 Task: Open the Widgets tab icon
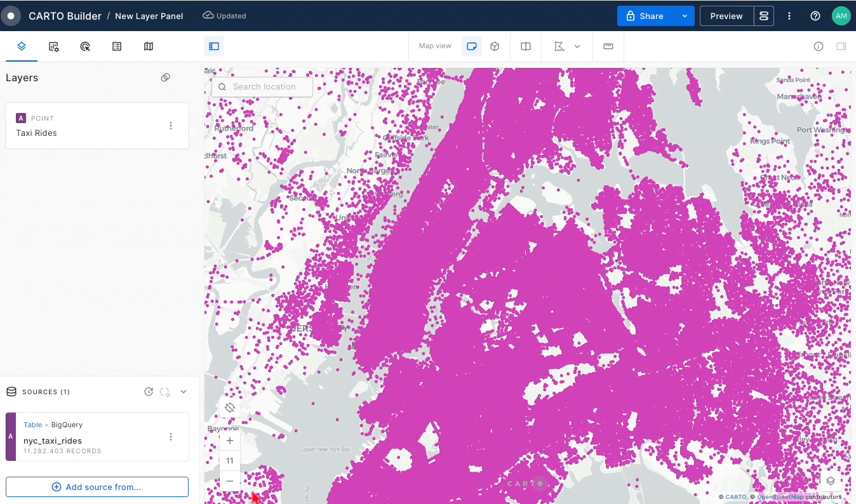pyautogui.click(x=54, y=46)
